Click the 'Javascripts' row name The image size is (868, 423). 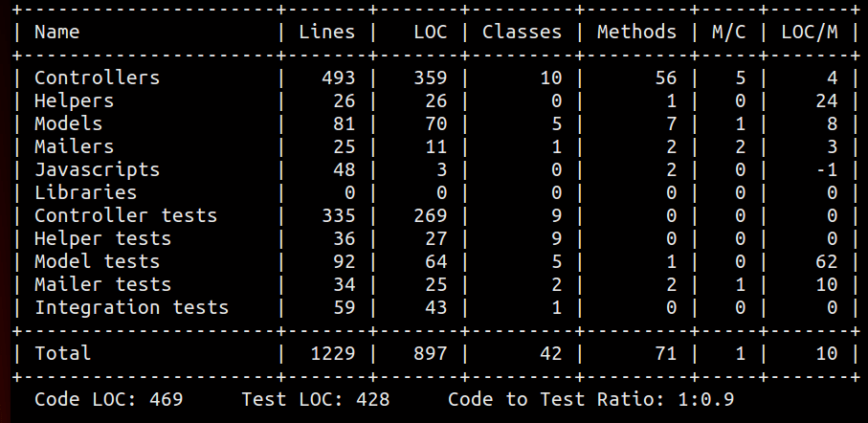point(97,169)
